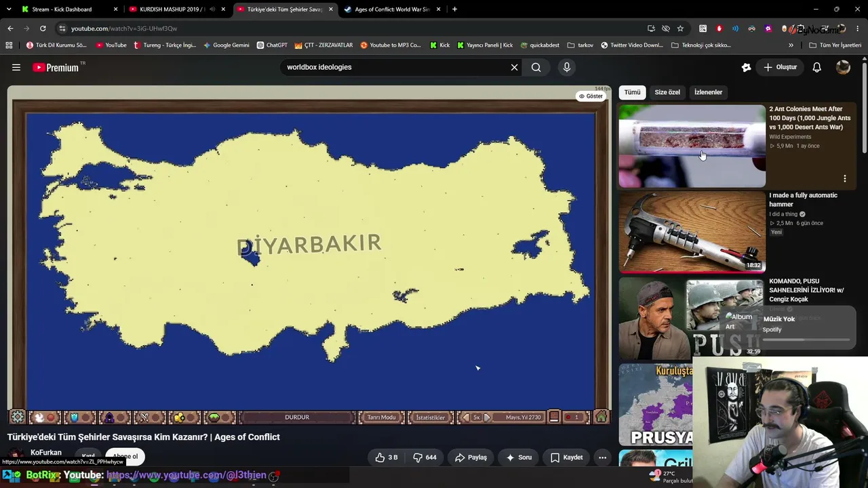Open the Tanrı Modu button

[381, 418]
